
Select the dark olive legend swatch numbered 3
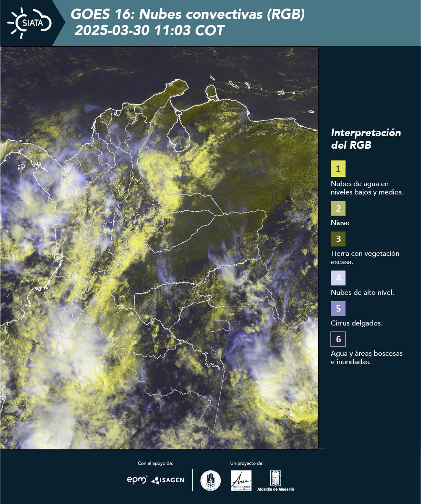tap(338, 239)
